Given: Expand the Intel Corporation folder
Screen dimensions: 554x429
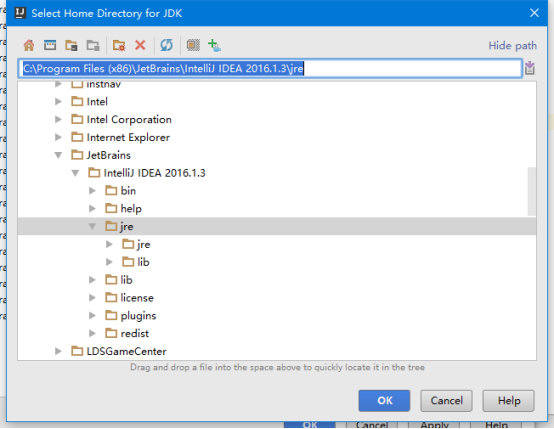Looking at the screenshot, I should pyautogui.click(x=58, y=119).
